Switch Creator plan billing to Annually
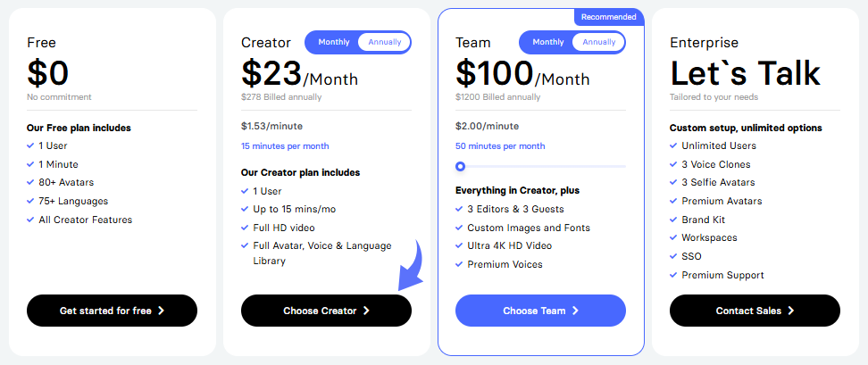The width and height of the screenshot is (868, 365). (x=384, y=42)
